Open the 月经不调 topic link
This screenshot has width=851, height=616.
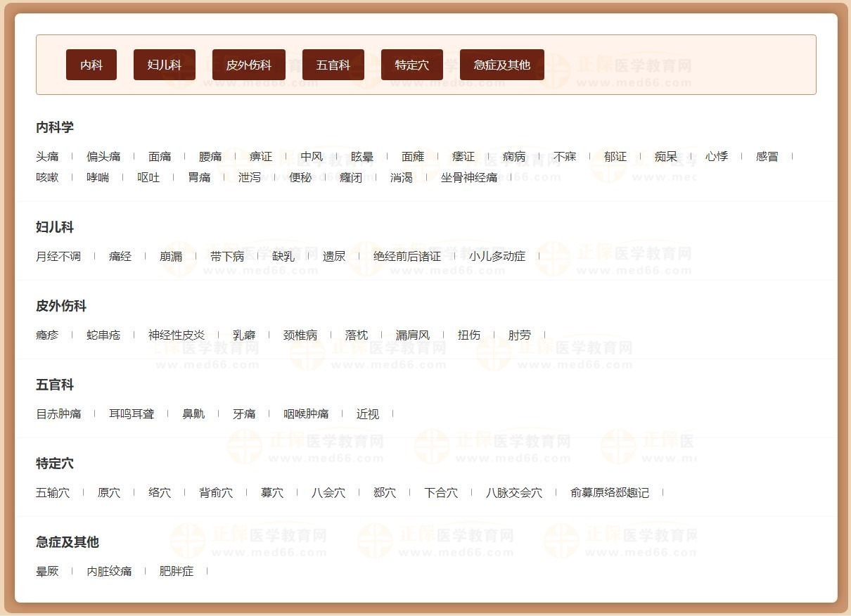(58, 256)
